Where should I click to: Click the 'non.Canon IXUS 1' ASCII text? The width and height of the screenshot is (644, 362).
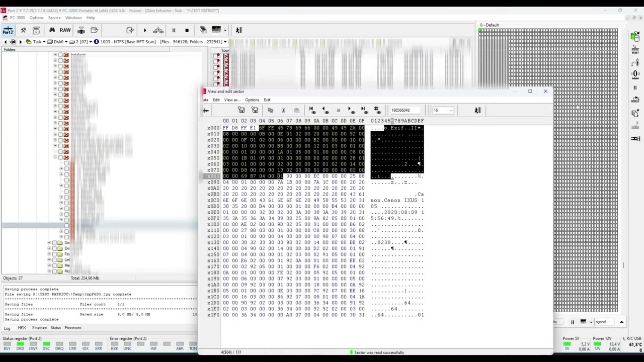click(x=397, y=200)
